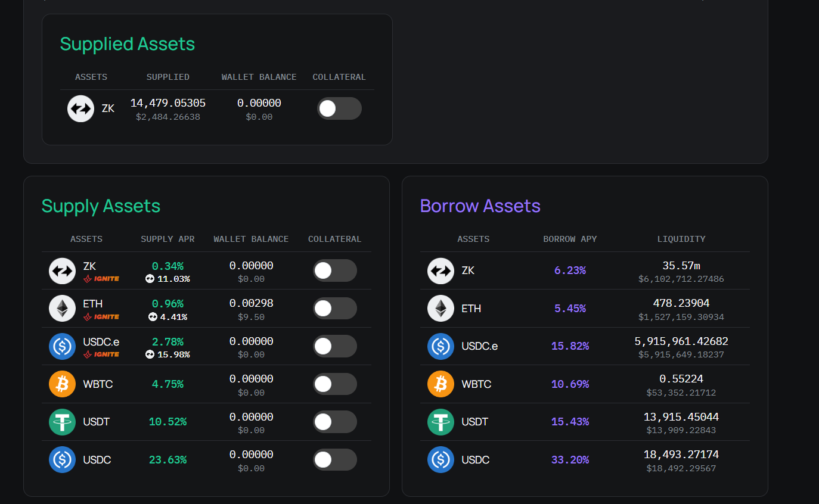Click supplied amount 14,479.05305
Image resolution: width=819 pixels, height=504 pixels.
(168, 103)
